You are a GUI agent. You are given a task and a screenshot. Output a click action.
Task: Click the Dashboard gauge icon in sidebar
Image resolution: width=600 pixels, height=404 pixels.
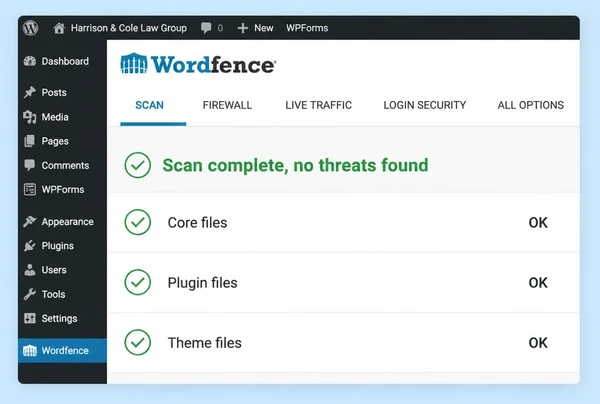30,61
